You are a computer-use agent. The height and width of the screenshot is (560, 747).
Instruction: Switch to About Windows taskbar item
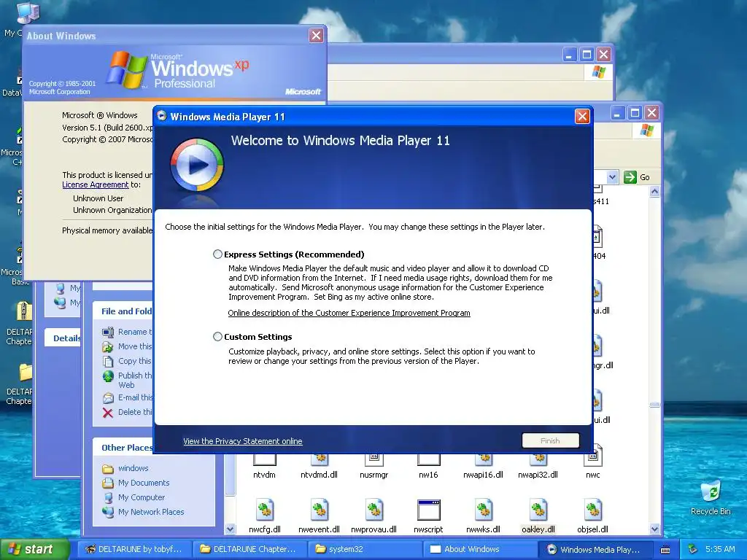tap(480, 549)
